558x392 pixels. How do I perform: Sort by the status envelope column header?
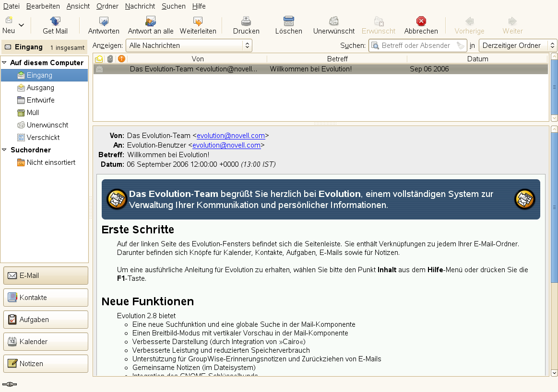(99, 58)
